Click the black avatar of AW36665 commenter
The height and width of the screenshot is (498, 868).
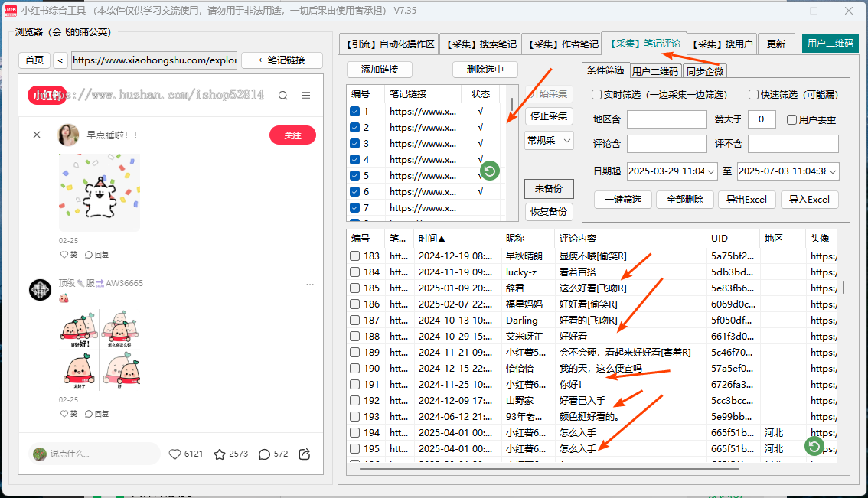[x=40, y=289]
